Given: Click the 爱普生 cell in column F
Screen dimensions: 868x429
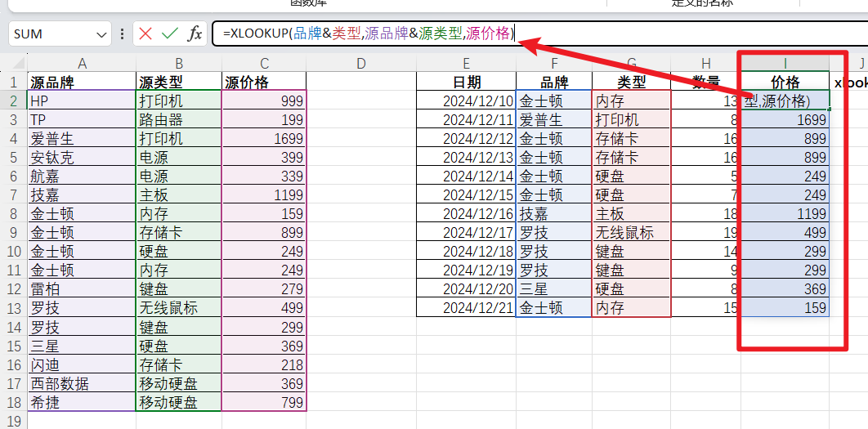Looking at the screenshot, I should [554, 119].
